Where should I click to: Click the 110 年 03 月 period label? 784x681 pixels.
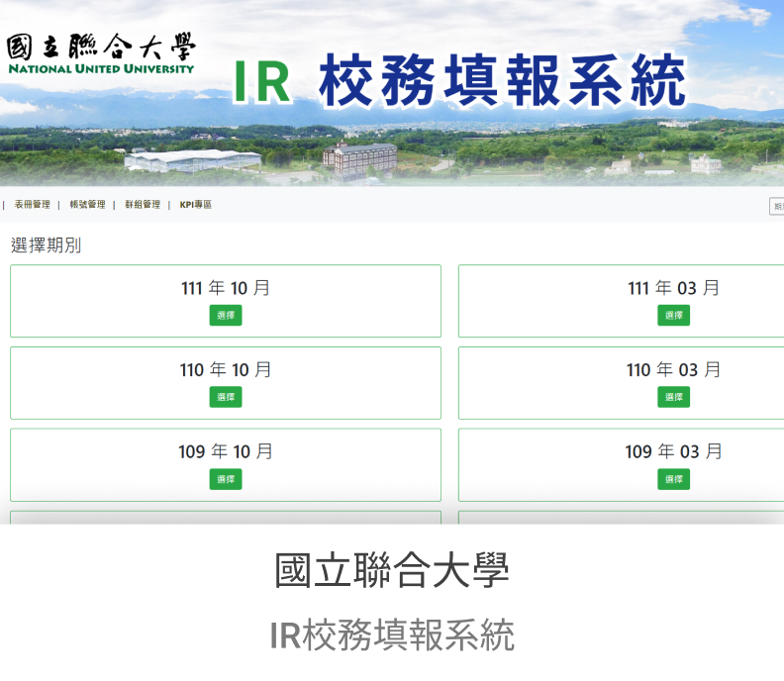(673, 370)
